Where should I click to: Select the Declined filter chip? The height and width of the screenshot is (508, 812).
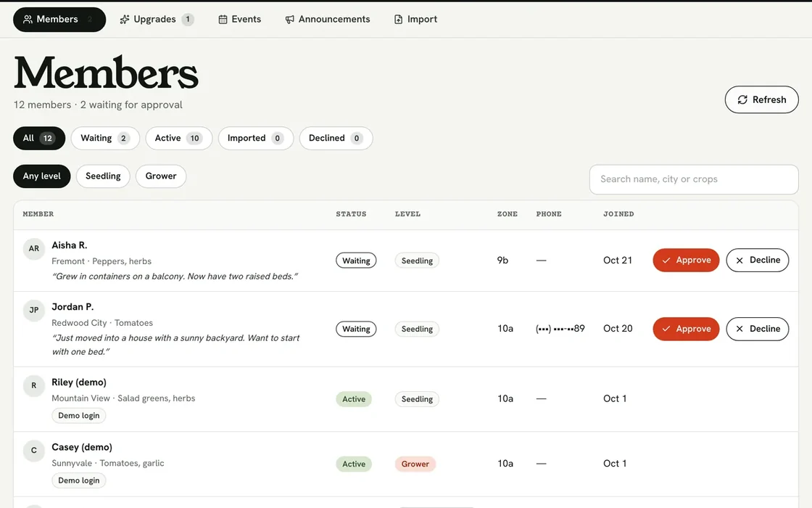click(x=336, y=139)
